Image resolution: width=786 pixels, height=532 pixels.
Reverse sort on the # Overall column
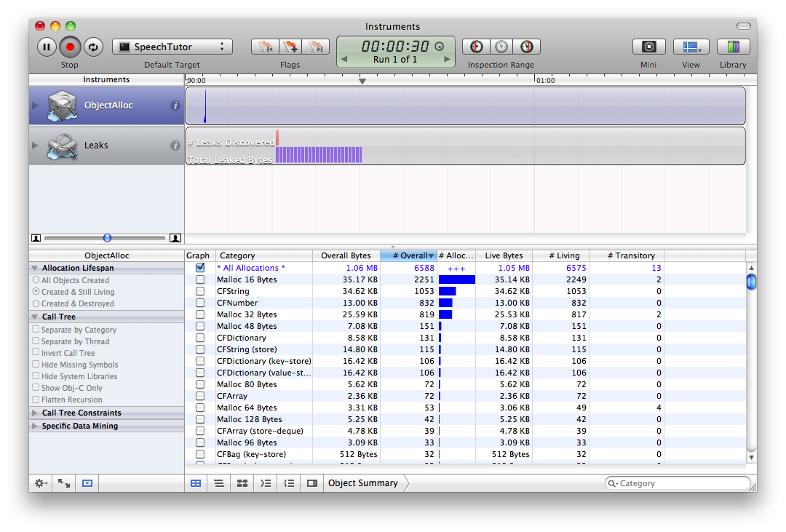click(x=408, y=255)
